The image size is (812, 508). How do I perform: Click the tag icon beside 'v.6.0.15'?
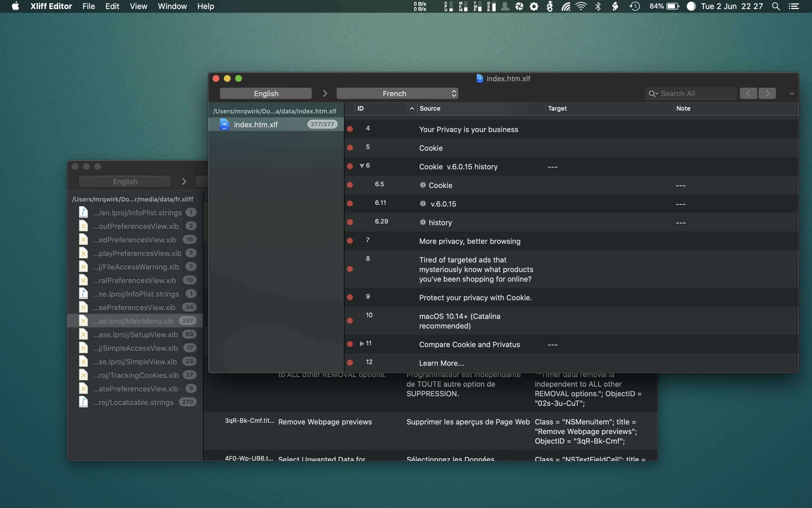(423, 203)
